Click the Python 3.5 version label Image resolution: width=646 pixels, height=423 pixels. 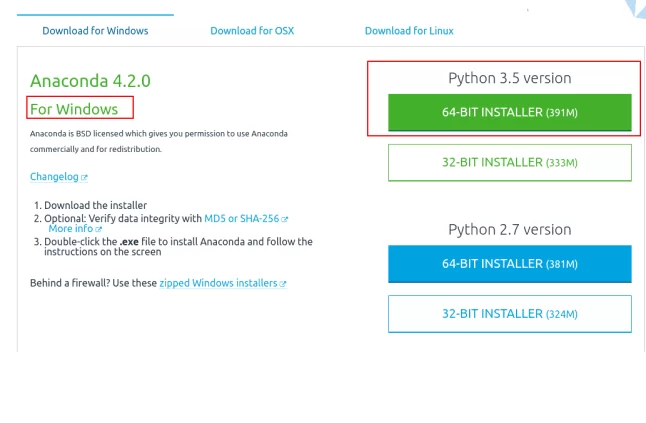click(x=510, y=78)
